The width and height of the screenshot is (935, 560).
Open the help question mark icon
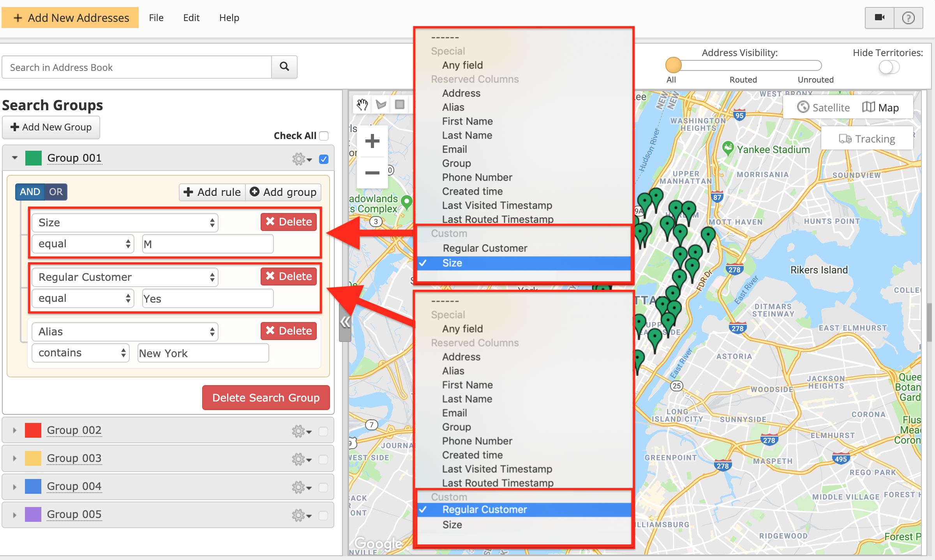click(x=908, y=18)
